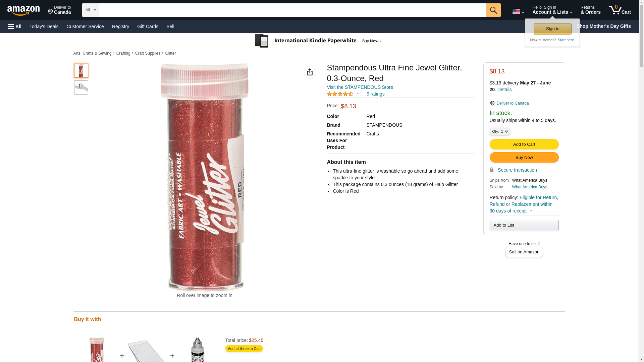Open the Qty quantity dropdown

pyautogui.click(x=499, y=131)
